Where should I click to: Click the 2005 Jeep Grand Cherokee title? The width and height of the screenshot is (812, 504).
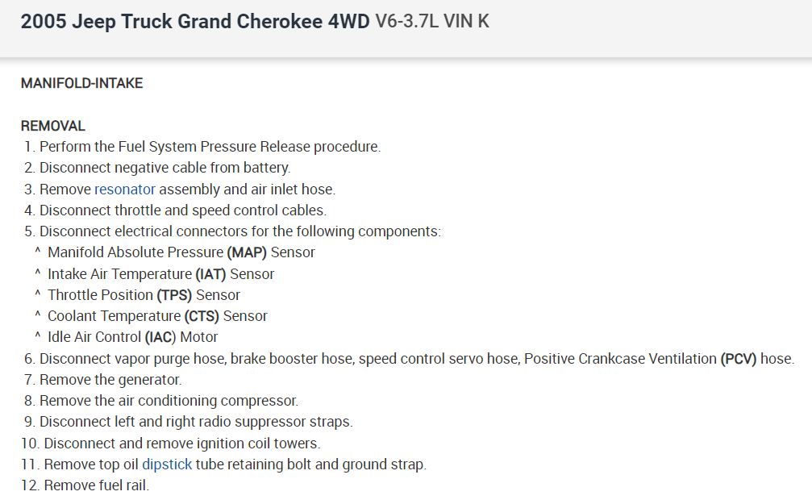[x=196, y=22]
